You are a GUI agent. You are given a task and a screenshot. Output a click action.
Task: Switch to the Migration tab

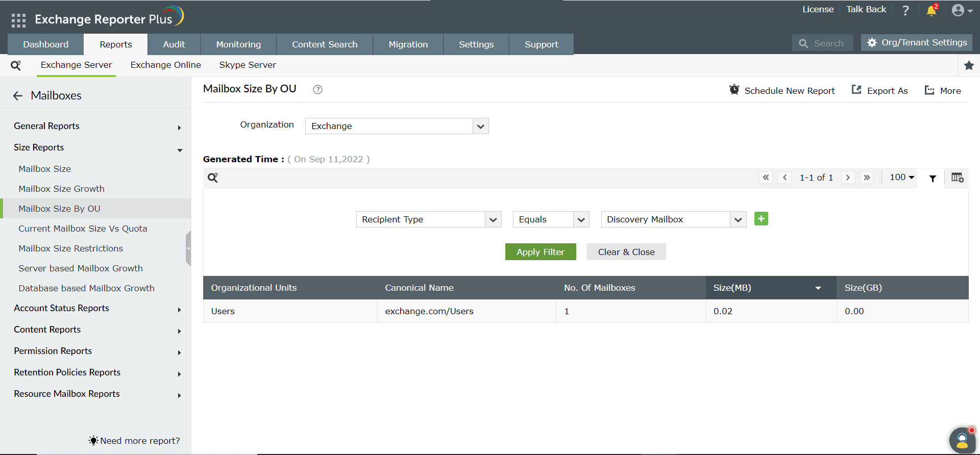click(408, 44)
